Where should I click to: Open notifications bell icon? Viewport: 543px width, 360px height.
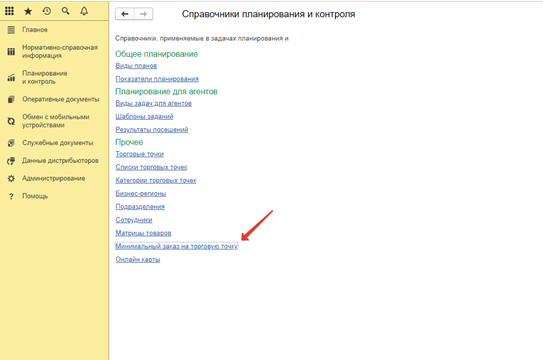pos(84,11)
